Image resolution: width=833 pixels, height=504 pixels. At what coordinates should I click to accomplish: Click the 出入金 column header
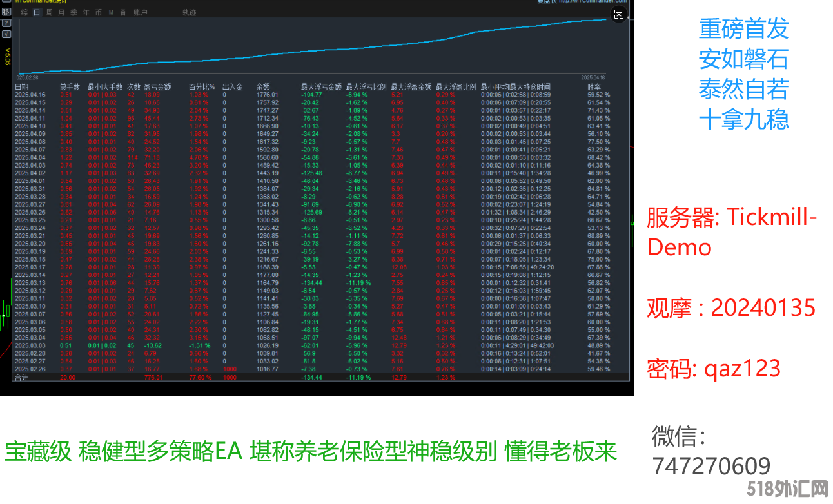tap(232, 87)
